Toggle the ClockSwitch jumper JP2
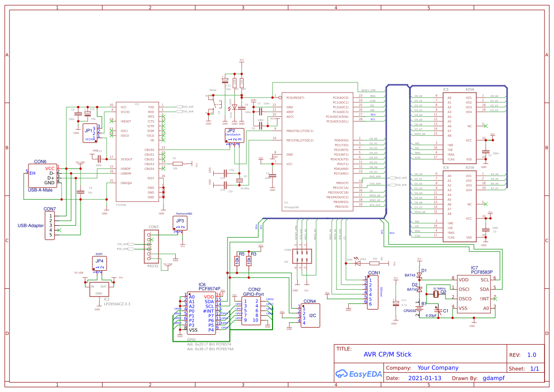Viewport: 554px width, 392px height. tap(234, 135)
